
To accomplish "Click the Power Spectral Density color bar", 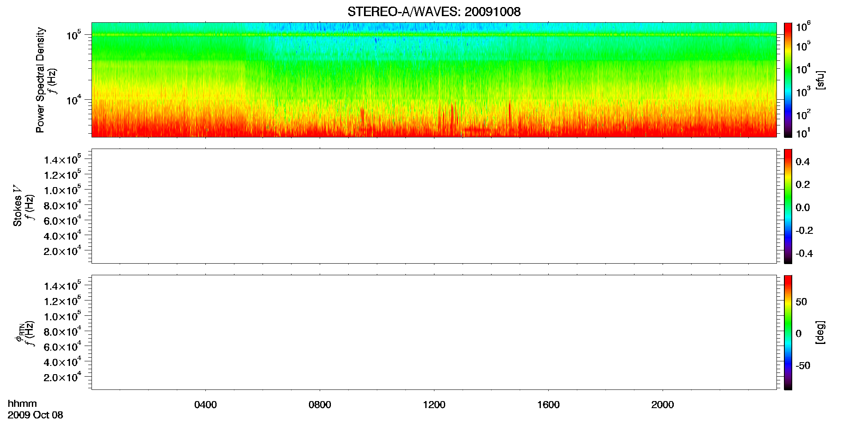I will pyautogui.click(x=788, y=80).
